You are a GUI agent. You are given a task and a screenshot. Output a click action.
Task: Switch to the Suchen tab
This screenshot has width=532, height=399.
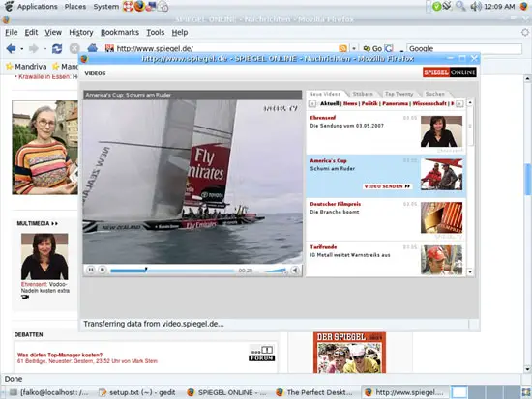click(x=434, y=94)
